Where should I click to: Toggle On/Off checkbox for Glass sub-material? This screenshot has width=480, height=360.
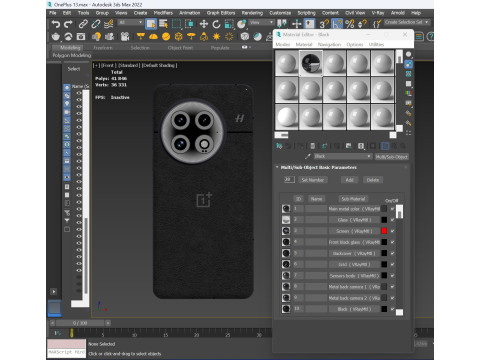click(x=393, y=220)
